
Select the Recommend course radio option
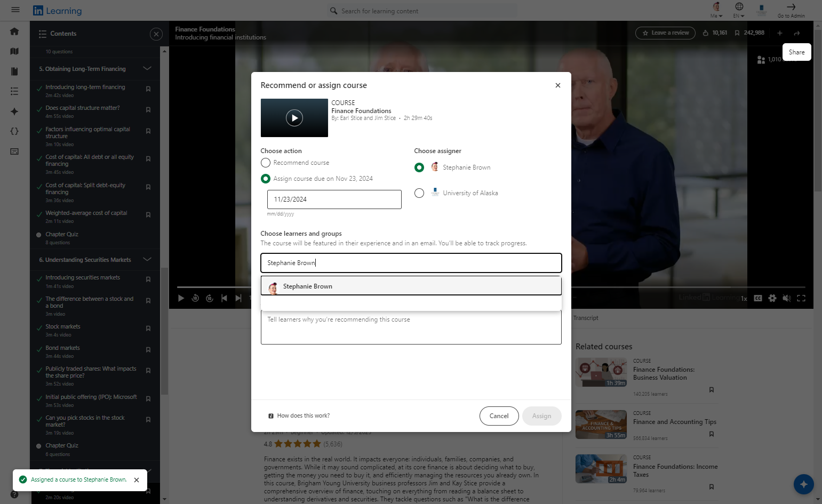coord(266,163)
